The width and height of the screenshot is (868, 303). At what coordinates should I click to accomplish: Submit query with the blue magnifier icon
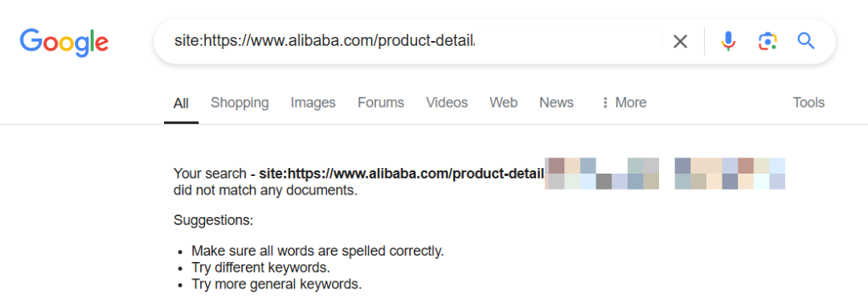806,41
